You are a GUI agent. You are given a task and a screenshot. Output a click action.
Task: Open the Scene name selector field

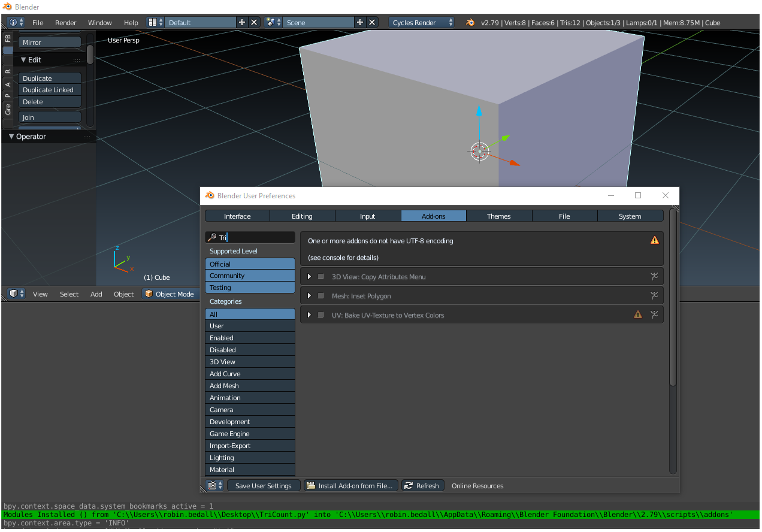point(318,22)
